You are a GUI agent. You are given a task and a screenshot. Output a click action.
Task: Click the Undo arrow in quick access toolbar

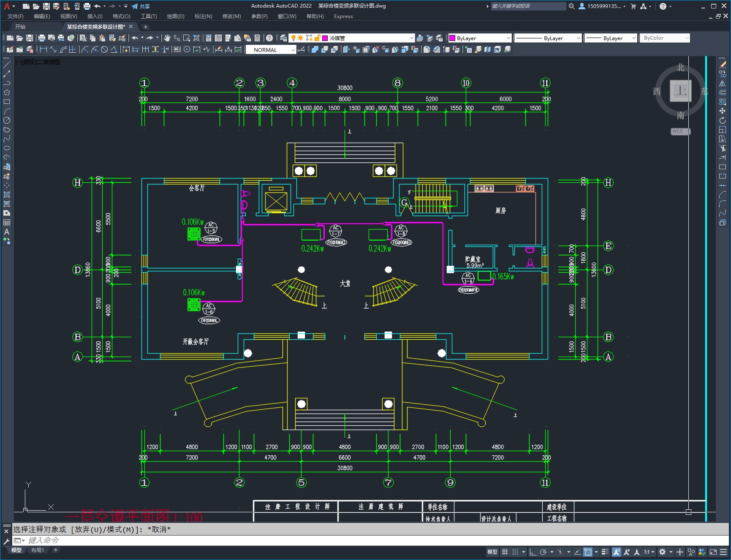(x=97, y=6)
